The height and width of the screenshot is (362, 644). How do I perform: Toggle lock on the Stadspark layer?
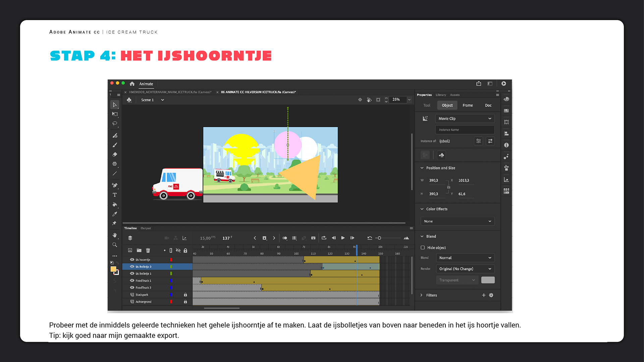tap(185, 295)
